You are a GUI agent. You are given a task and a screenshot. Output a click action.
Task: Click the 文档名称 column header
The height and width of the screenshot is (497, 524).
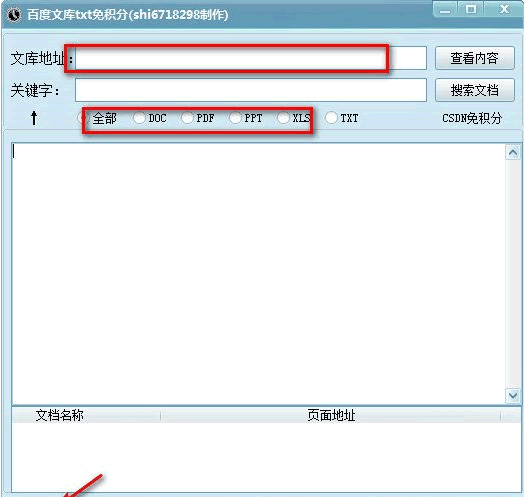[x=86, y=415]
